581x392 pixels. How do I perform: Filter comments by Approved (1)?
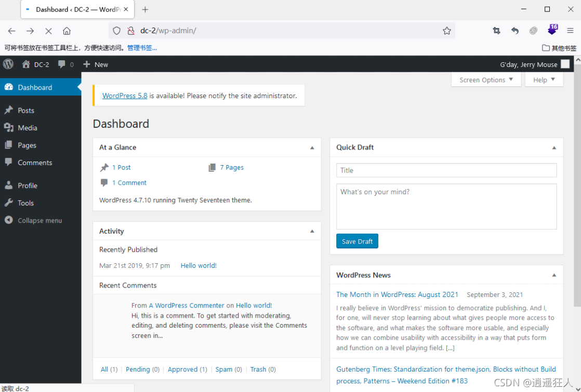[188, 369]
